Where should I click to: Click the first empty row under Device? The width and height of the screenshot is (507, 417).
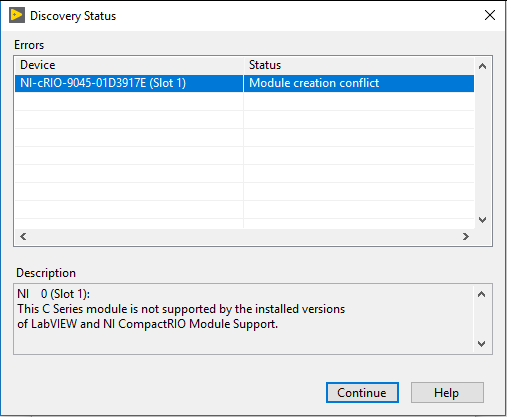click(x=129, y=101)
